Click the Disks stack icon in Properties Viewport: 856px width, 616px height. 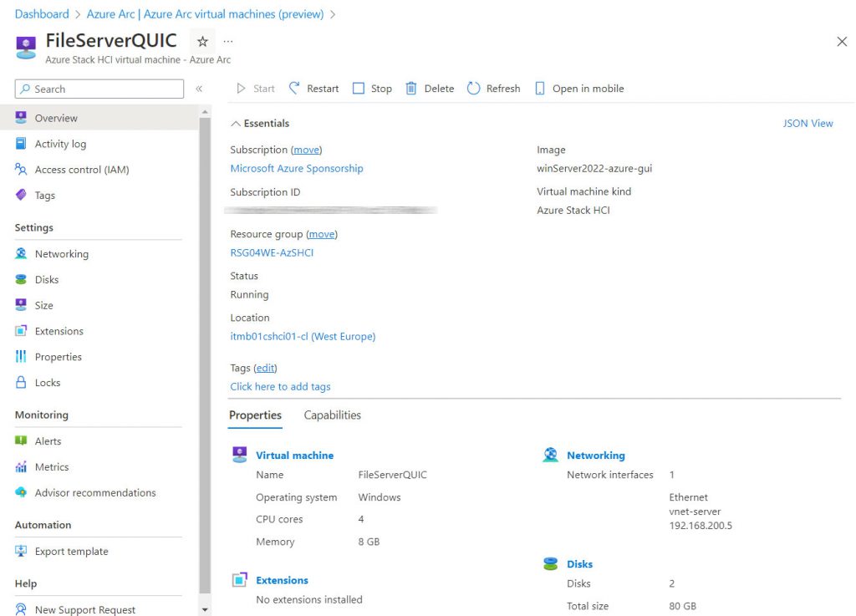click(550, 563)
